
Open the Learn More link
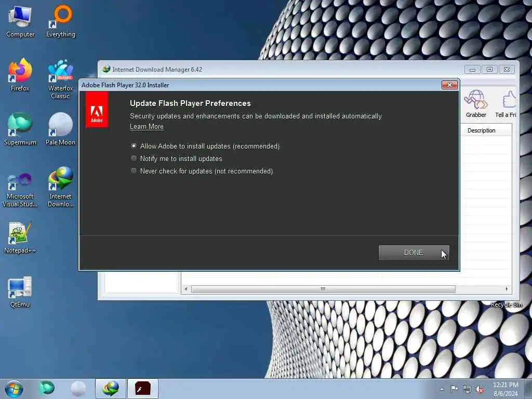coord(147,127)
